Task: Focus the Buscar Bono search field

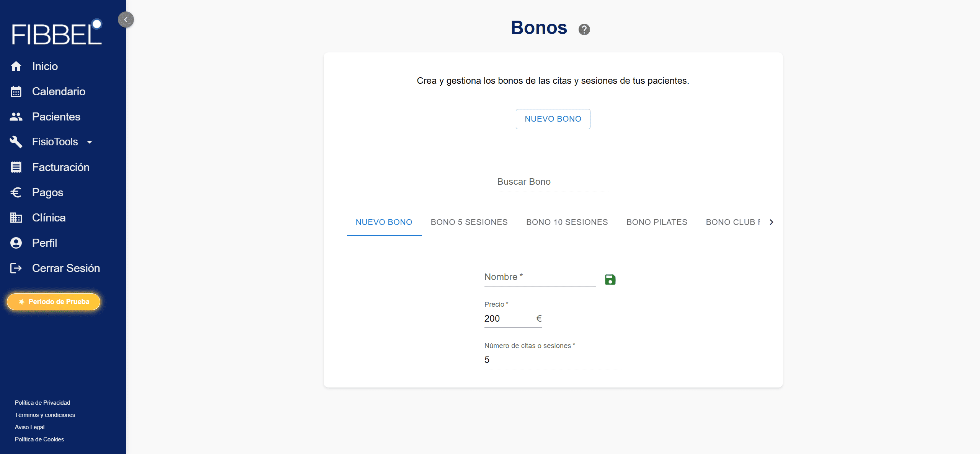Action: (553, 182)
